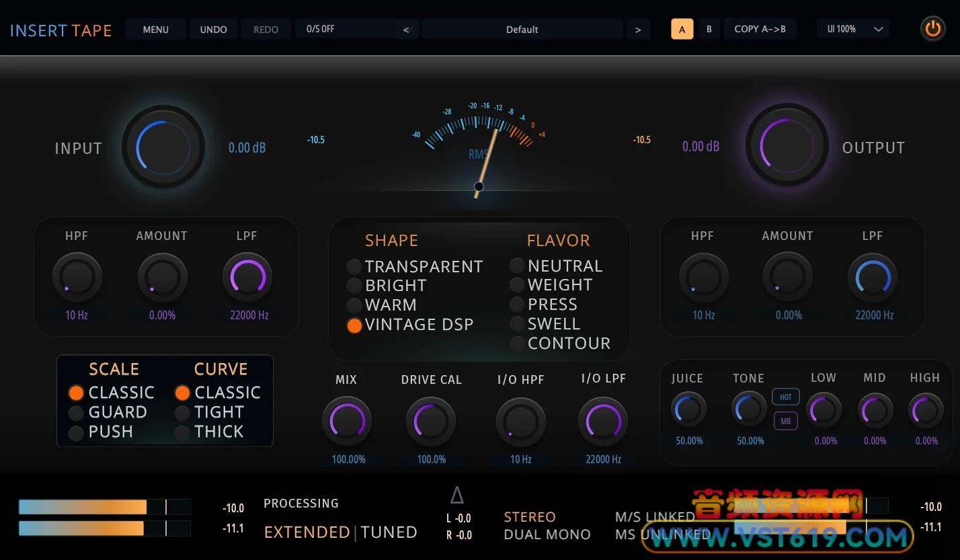Select the A state button

coord(682,30)
